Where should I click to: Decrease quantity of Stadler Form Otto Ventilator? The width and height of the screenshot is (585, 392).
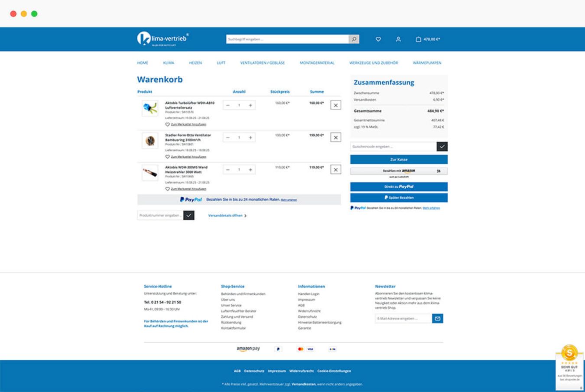click(x=228, y=138)
